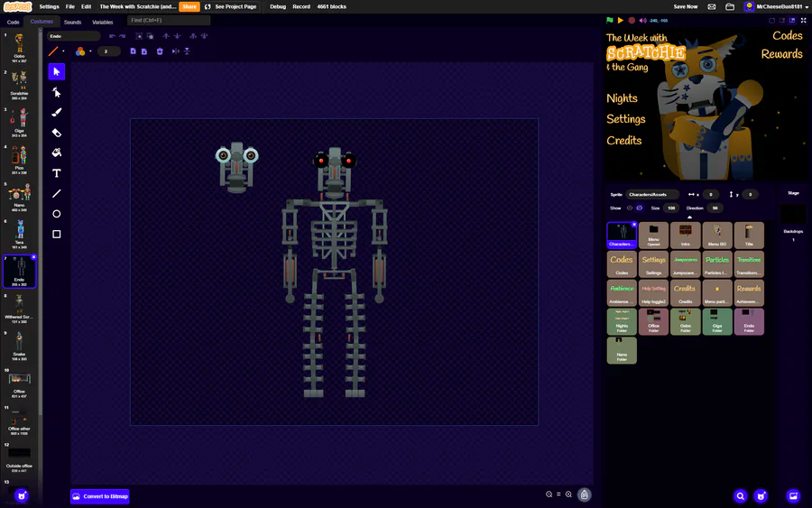Flip selection horizontally

click(176, 51)
